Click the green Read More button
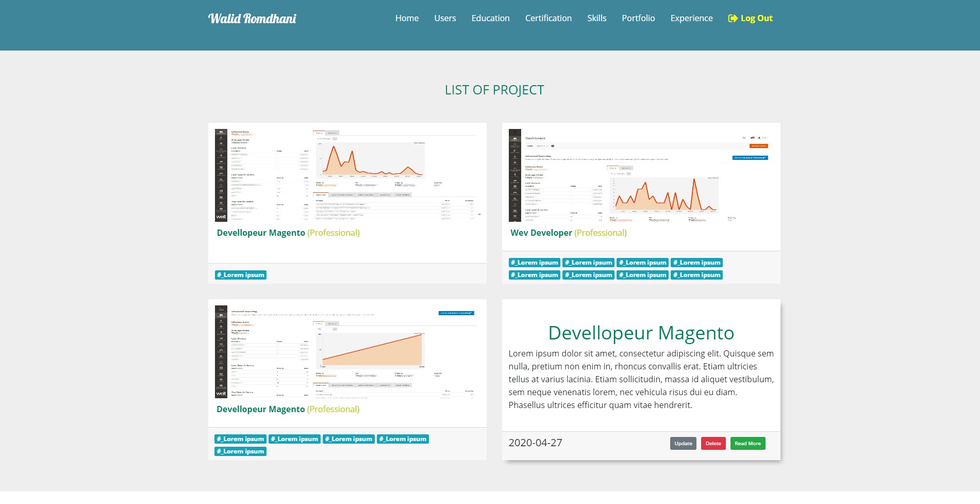This screenshot has width=980, height=504. point(748,443)
